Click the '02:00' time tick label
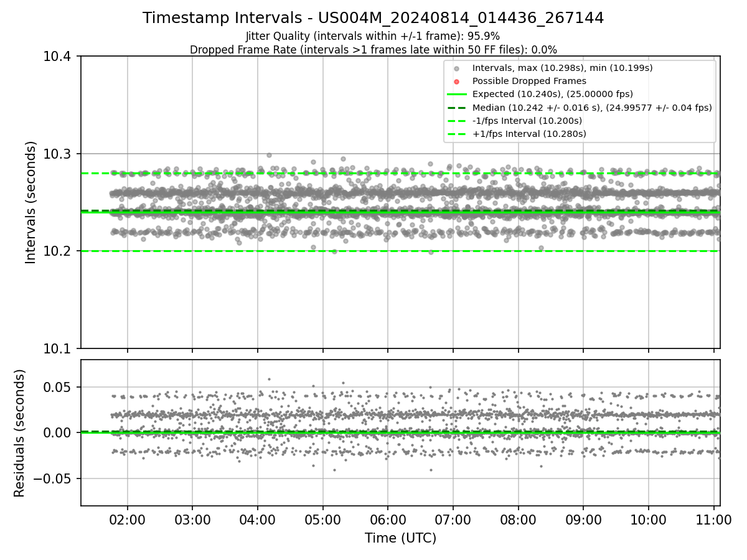This screenshot has height=560, width=747. pyautogui.click(x=127, y=520)
